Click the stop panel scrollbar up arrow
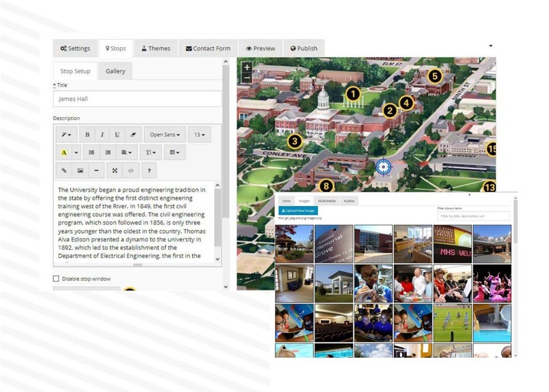549x392 pixels. click(x=226, y=62)
